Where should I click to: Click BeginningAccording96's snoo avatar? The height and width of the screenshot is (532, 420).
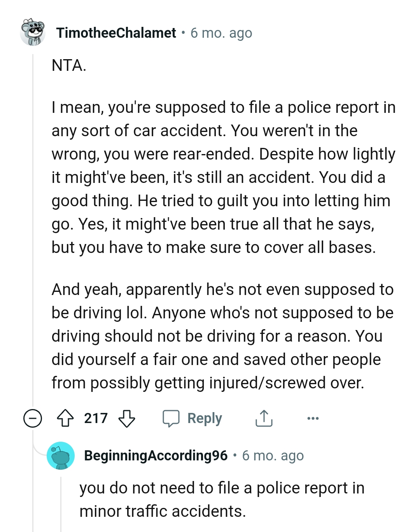pyautogui.click(x=60, y=456)
